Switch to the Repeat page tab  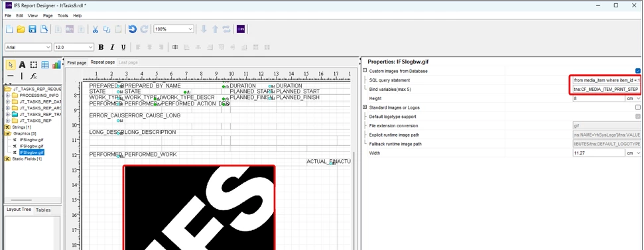(103, 62)
